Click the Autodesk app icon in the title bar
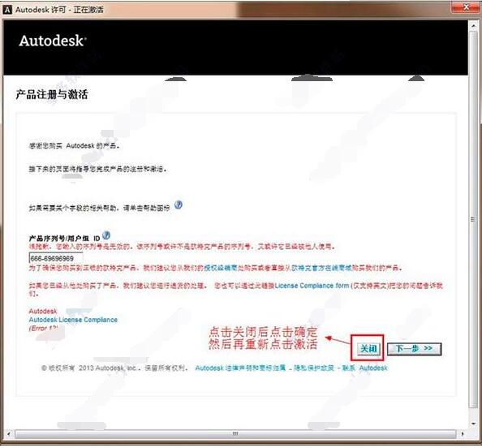482x448 pixels. coord(7,10)
